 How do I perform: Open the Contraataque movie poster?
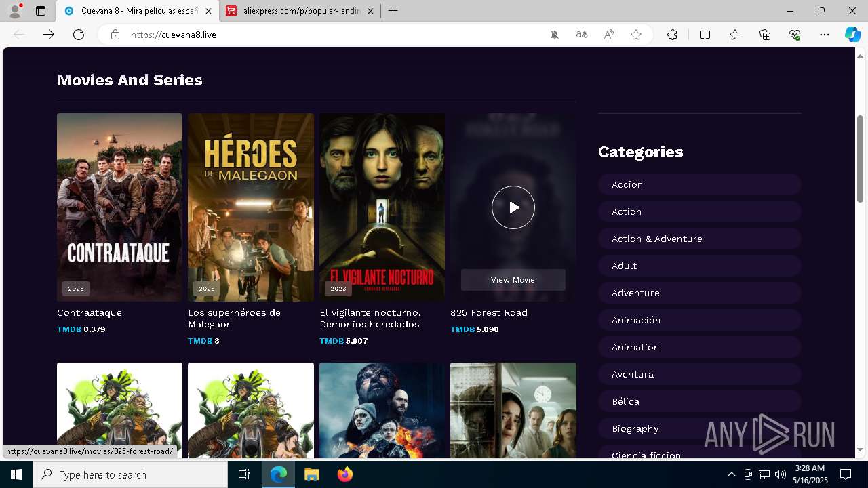pos(119,207)
